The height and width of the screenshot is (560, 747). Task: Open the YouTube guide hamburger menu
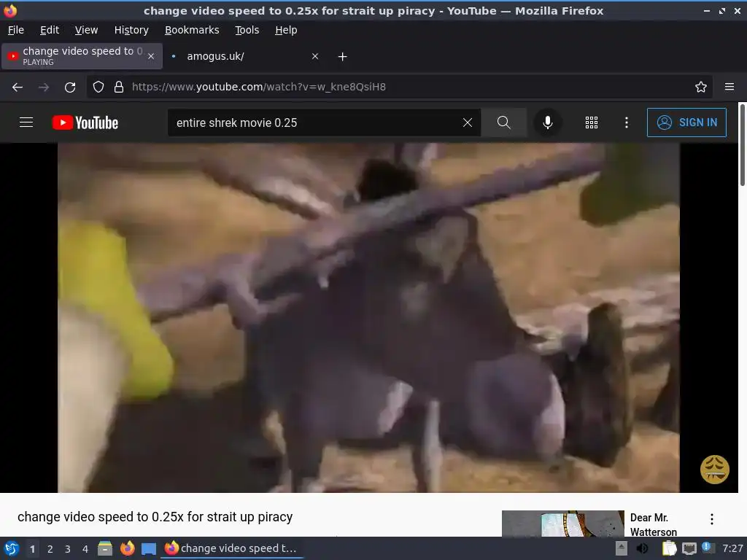pos(26,122)
